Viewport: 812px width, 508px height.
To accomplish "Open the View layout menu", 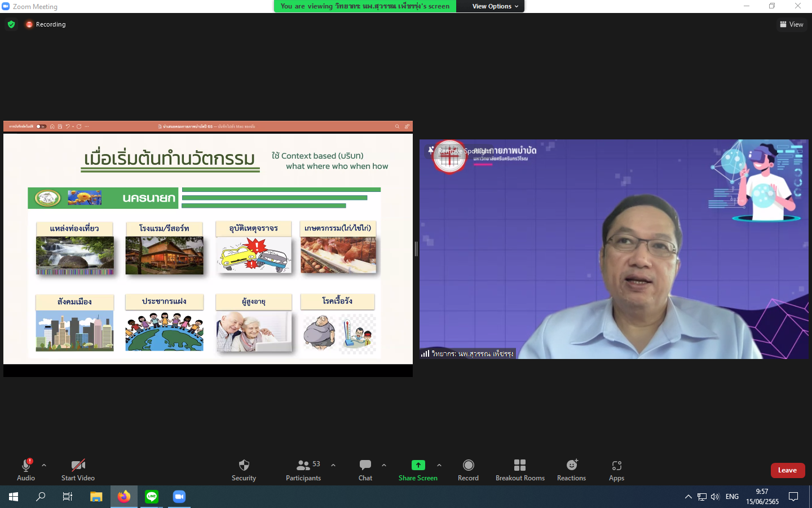I will 792,24.
